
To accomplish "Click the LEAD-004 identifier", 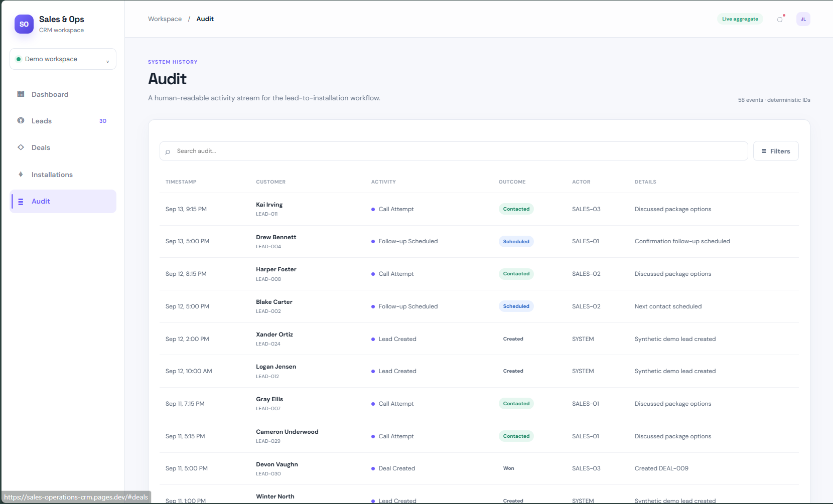I will pos(268,247).
